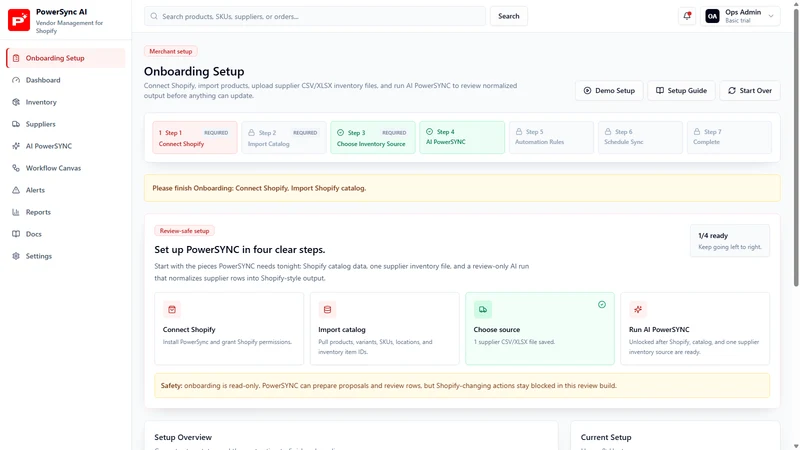Launch Demo Setup
800x450 pixels.
(609, 91)
